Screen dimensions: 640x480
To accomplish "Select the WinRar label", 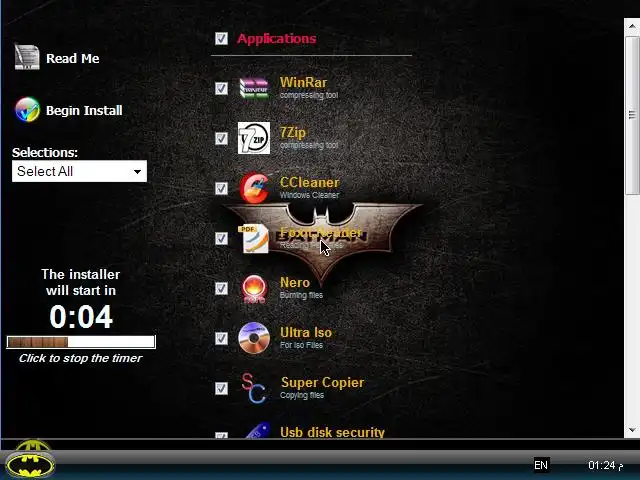I will 303,82.
